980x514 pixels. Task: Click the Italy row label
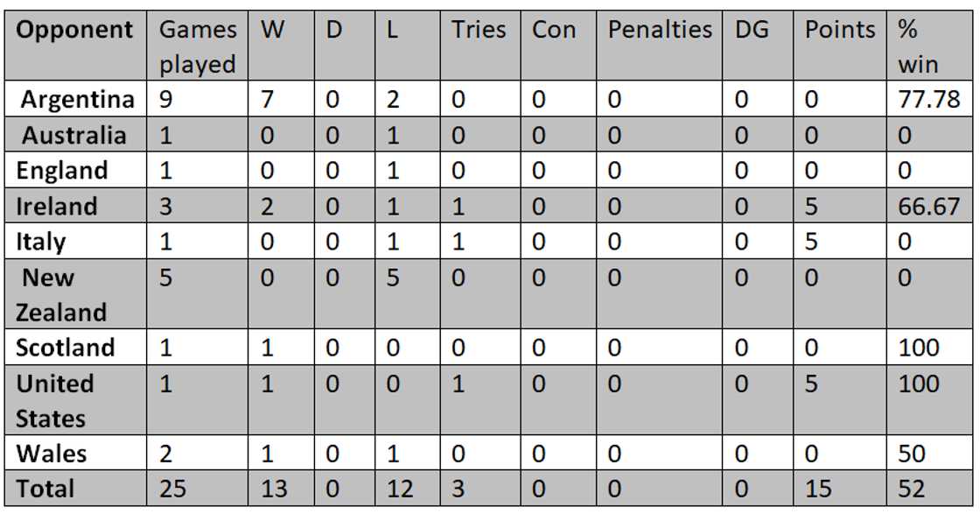[41, 242]
